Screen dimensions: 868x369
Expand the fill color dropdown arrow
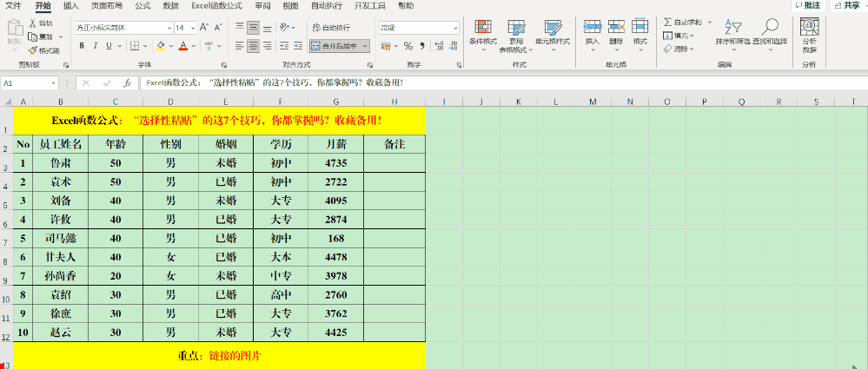pyautogui.click(x=171, y=45)
